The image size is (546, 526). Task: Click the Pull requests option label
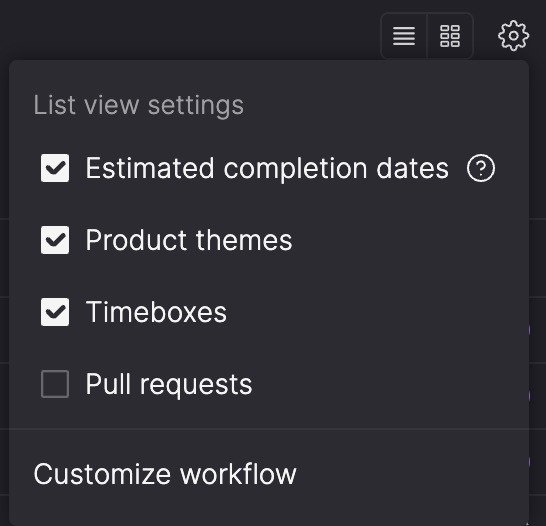click(169, 385)
